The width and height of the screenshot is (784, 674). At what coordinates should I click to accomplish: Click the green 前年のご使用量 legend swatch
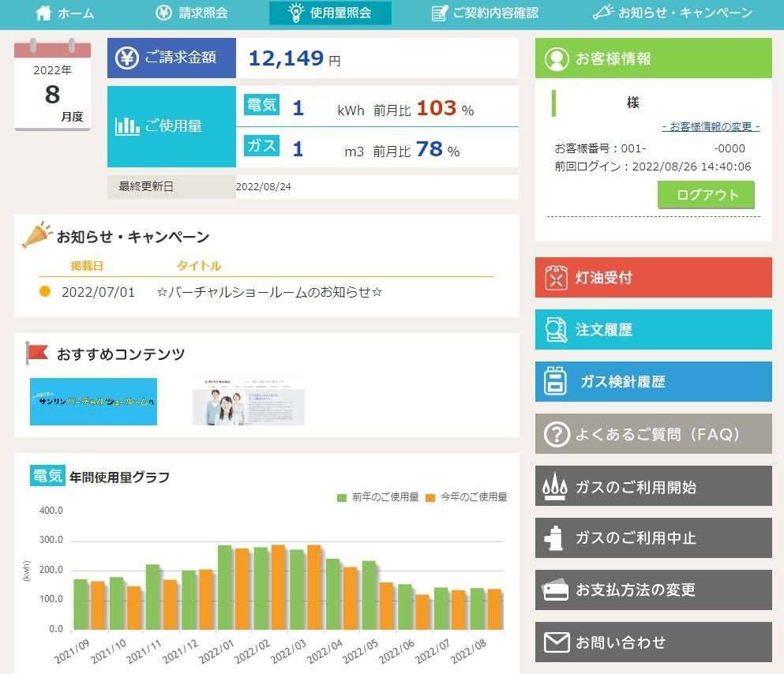coord(342,497)
